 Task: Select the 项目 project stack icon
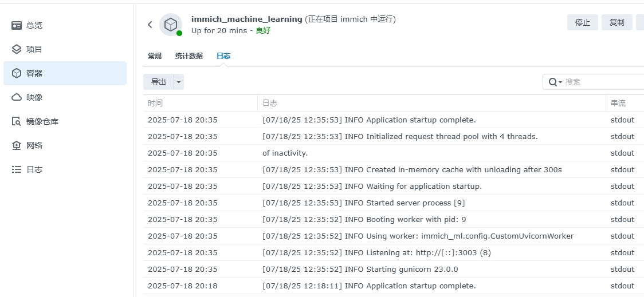17,49
